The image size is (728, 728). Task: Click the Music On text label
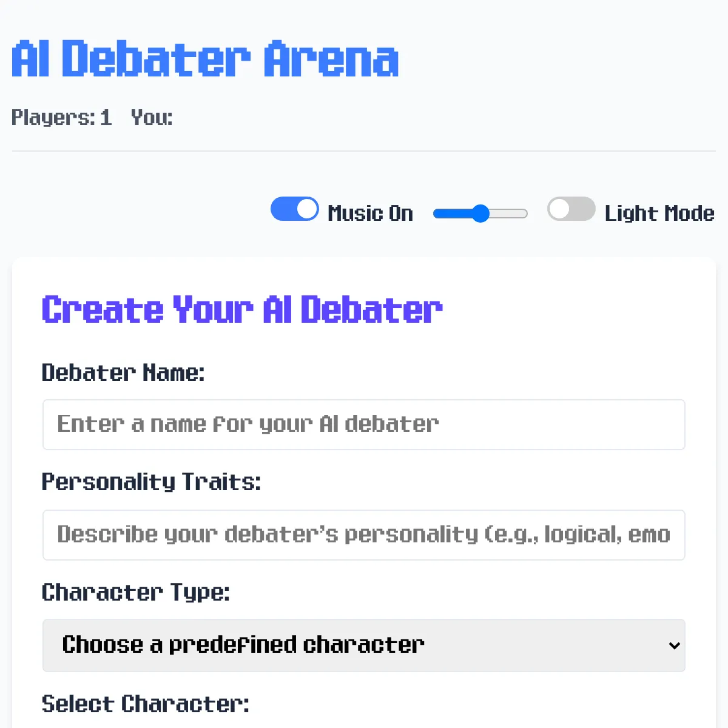(x=370, y=214)
